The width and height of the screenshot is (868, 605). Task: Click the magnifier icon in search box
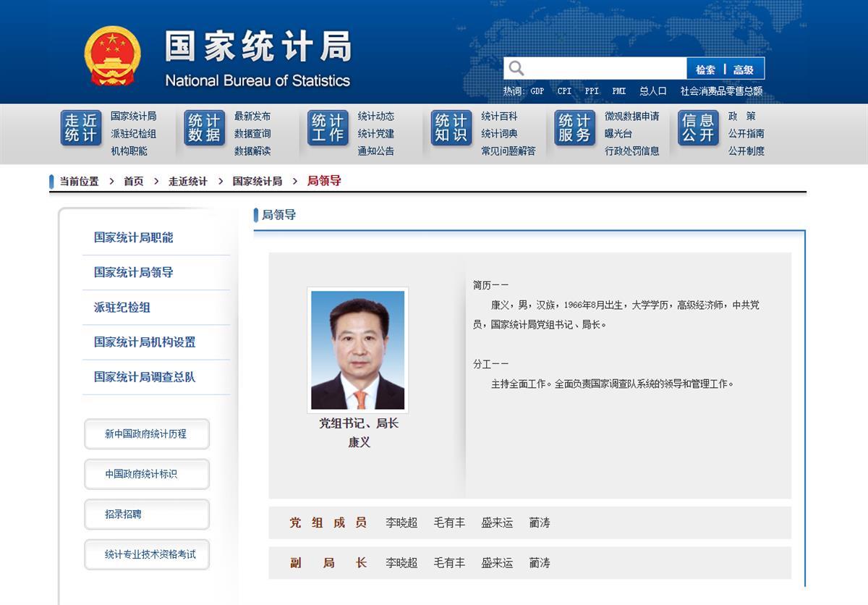516,69
